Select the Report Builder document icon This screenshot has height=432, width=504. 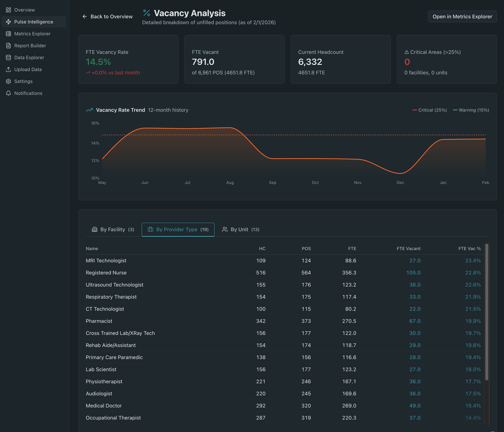pos(8,45)
